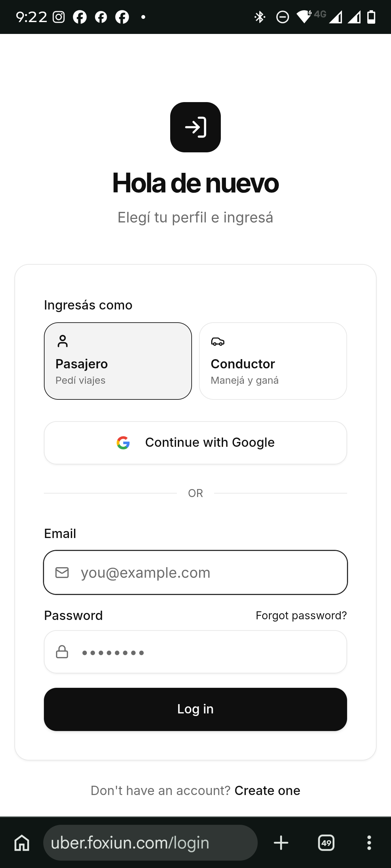Image resolution: width=391 pixels, height=868 pixels.
Task: Submit with the Log in button
Action: pyautogui.click(x=195, y=709)
